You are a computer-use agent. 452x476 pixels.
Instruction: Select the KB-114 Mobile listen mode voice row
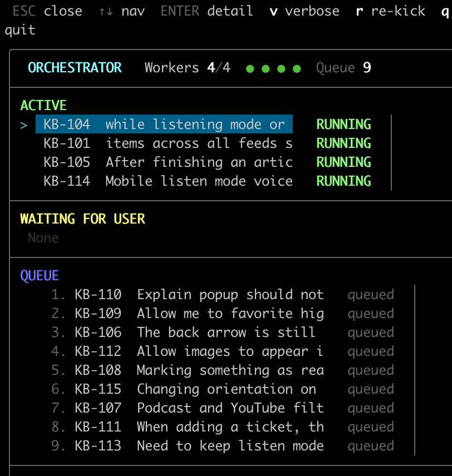click(x=168, y=181)
